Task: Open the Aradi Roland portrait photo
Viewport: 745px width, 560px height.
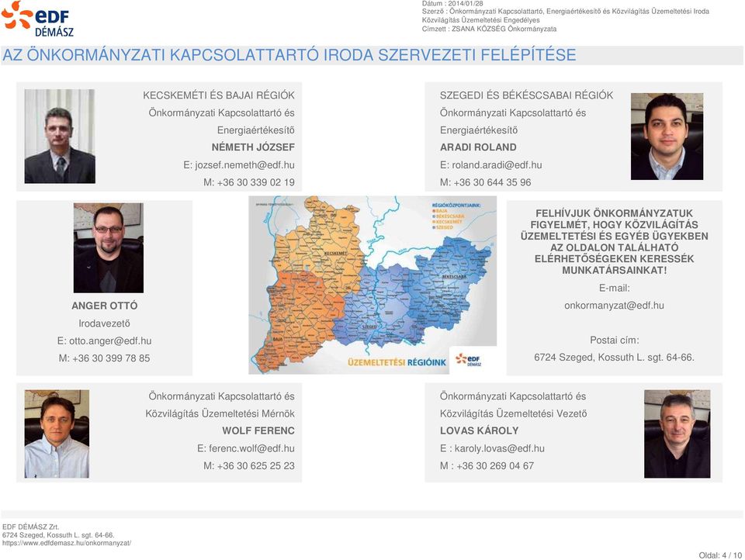Action: (x=667, y=137)
